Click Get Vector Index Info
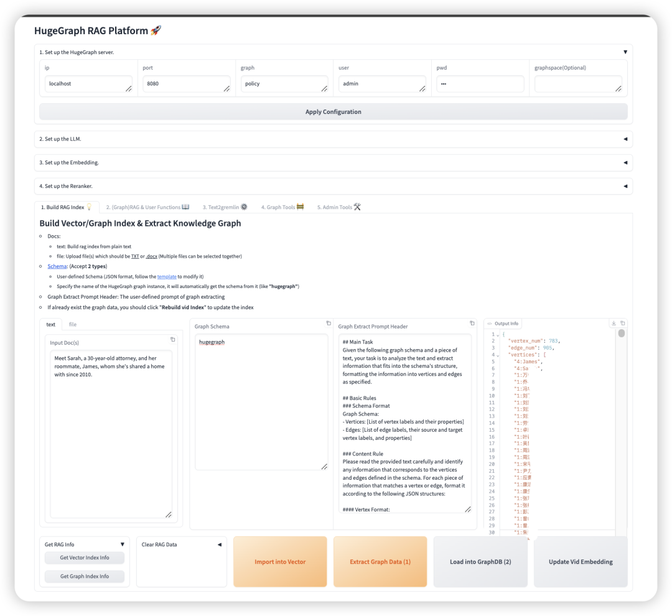The image size is (672, 616). pos(85,558)
